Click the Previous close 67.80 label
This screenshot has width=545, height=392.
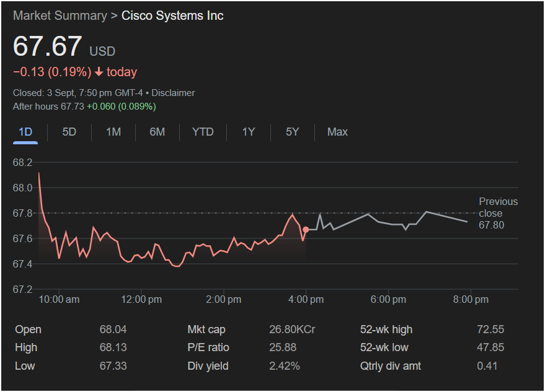tap(498, 213)
